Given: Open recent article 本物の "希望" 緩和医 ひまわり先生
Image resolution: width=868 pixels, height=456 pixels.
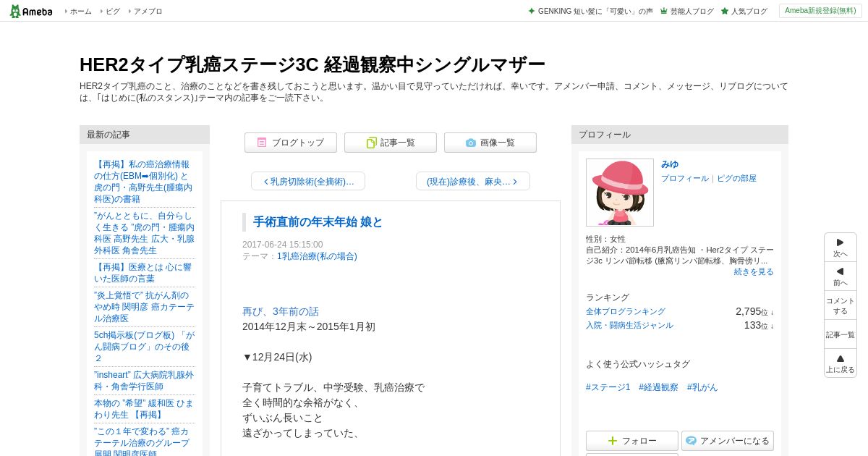Looking at the screenshot, I should click(x=144, y=409).
